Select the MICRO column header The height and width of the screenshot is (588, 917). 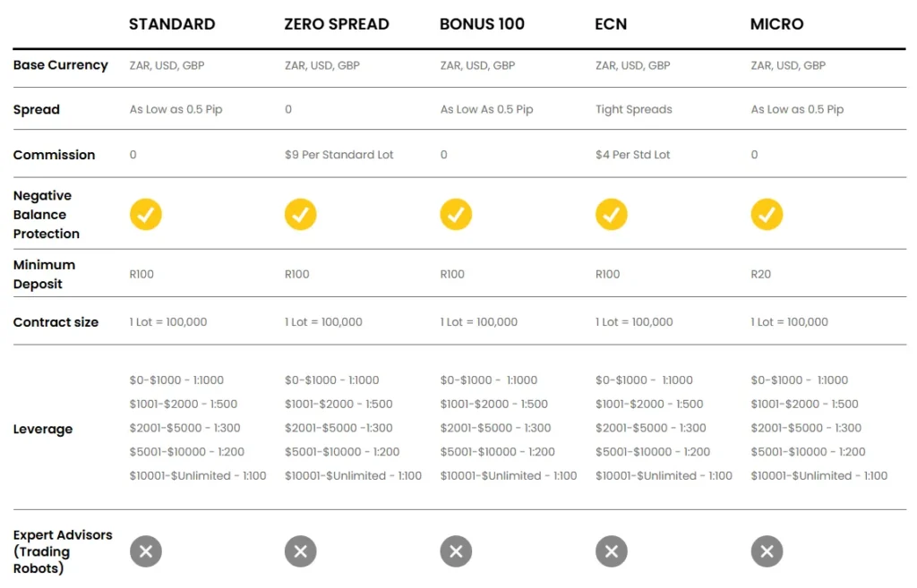coord(776,24)
